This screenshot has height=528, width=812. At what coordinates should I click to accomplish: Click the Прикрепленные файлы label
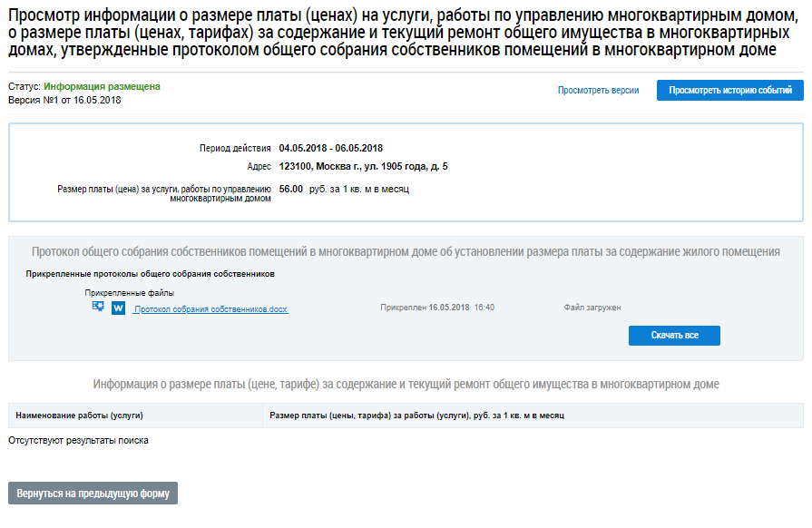pyautogui.click(x=129, y=293)
